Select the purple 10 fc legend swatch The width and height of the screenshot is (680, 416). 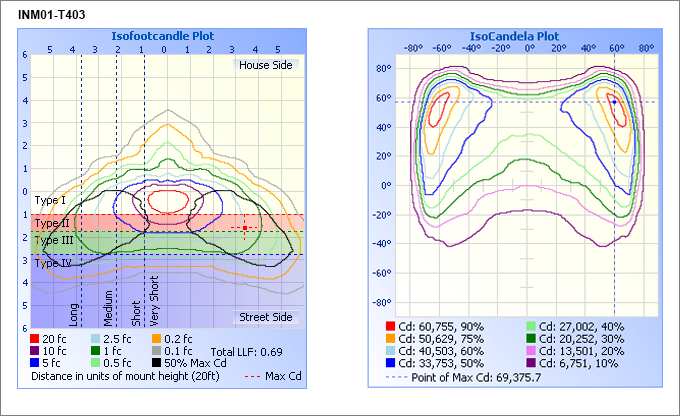click(36, 351)
